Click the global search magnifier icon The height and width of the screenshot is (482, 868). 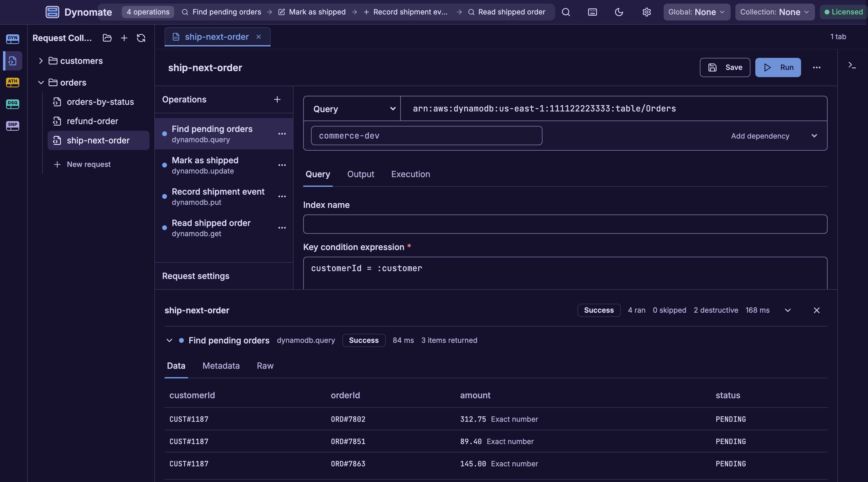pos(566,12)
